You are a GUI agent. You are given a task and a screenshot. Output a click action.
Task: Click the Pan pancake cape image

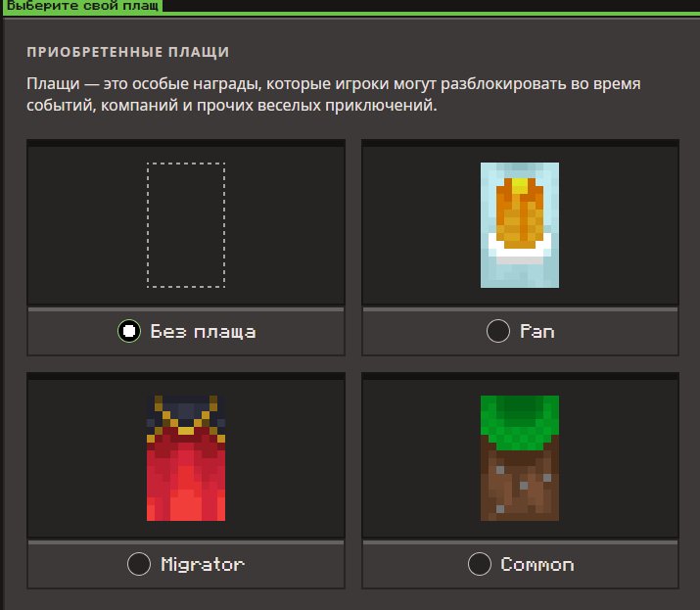[x=520, y=225]
